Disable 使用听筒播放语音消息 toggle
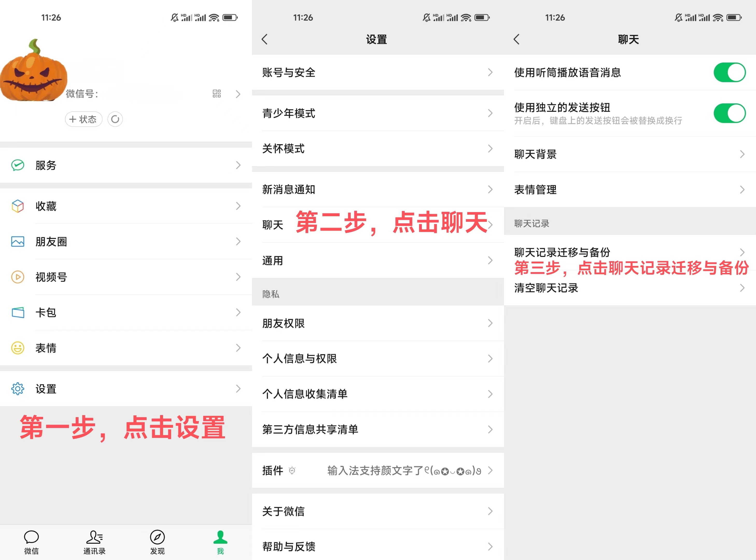 (730, 72)
